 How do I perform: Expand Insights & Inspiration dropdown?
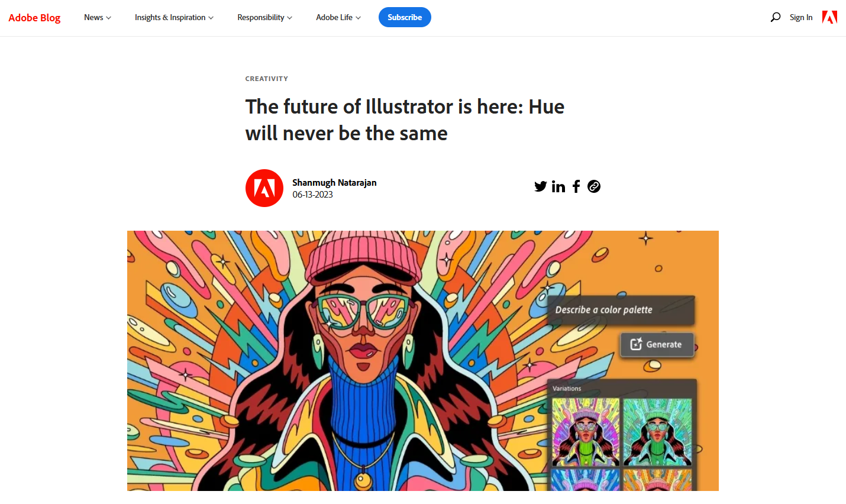[174, 17]
